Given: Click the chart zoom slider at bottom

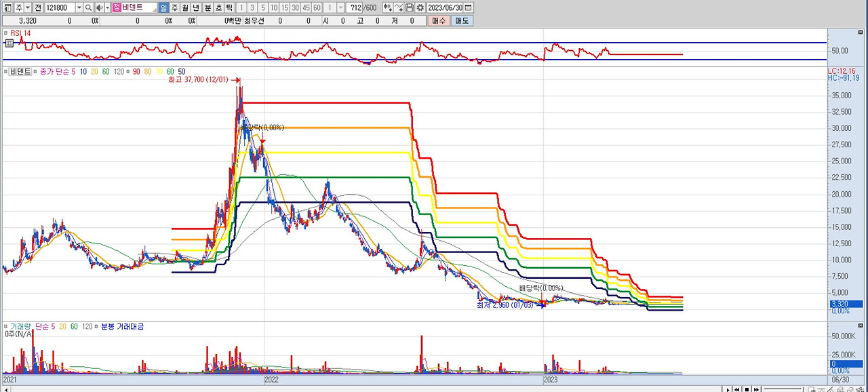Looking at the screenshot, I should (x=783, y=389).
